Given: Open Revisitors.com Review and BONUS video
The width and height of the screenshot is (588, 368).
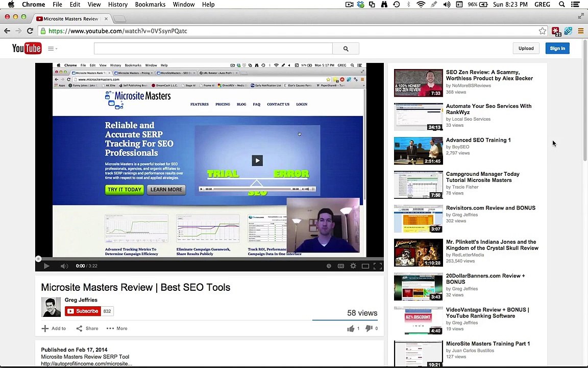Looking at the screenshot, I should point(491,208).
